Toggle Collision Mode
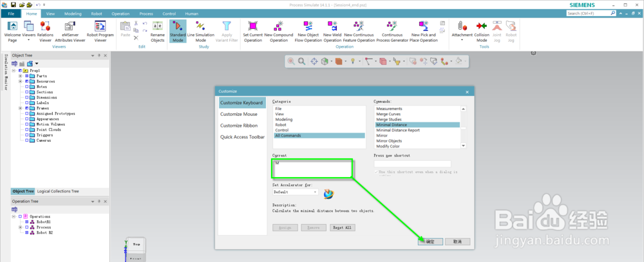Image resolution: width=644 pixels, height=262 pixels. tap(482, 31)
